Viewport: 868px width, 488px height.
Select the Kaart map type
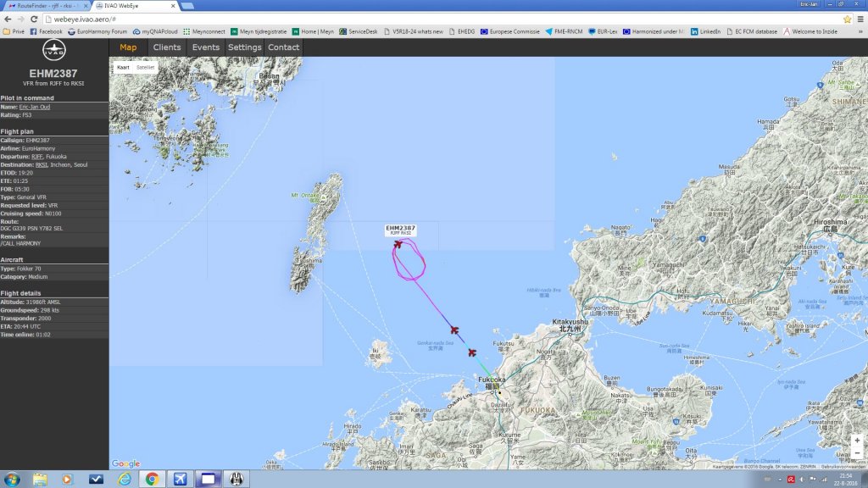(x=125, y=67)
